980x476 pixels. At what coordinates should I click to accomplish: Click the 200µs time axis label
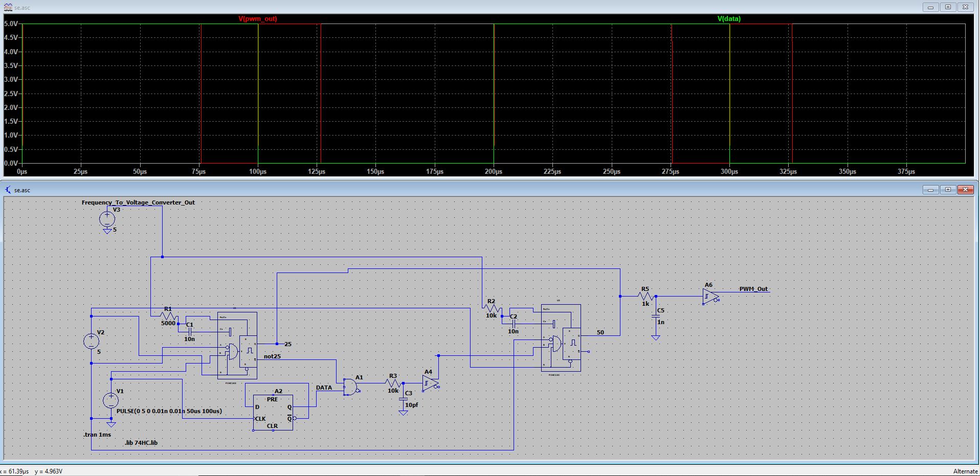click(x=494, y=172)
